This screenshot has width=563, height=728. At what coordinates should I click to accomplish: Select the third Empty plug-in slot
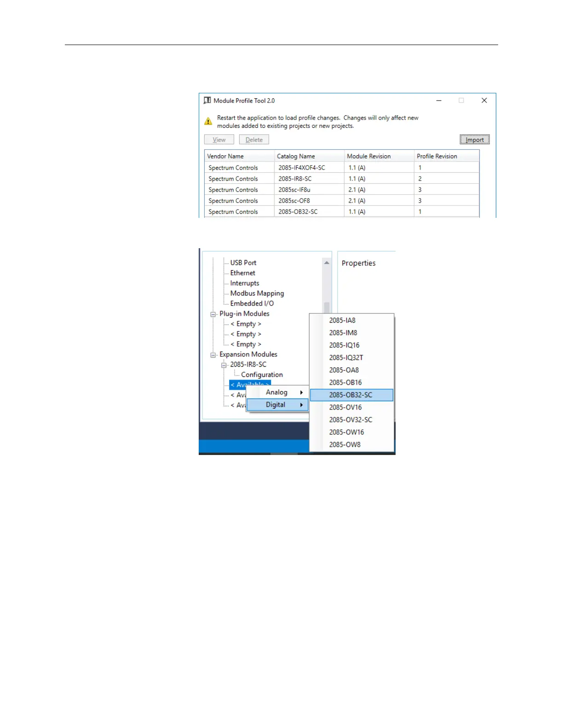coord(246,344)
